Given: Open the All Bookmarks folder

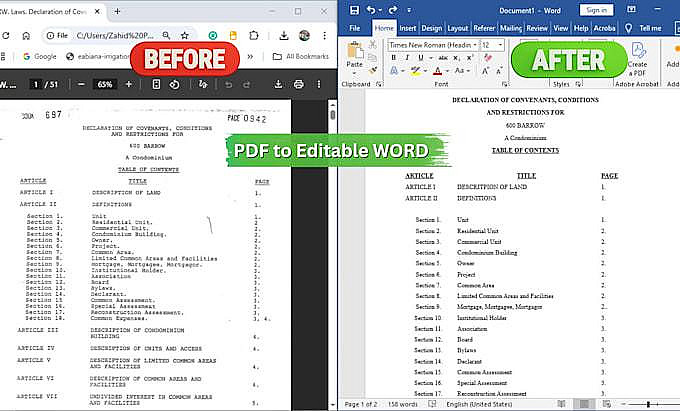Looking at the screenshot, I should pyautogui.click(x=301, y=56).
